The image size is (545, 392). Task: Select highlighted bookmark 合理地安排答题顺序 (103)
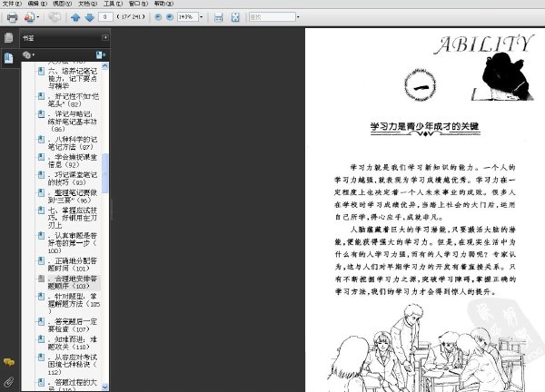click(74, 282)
